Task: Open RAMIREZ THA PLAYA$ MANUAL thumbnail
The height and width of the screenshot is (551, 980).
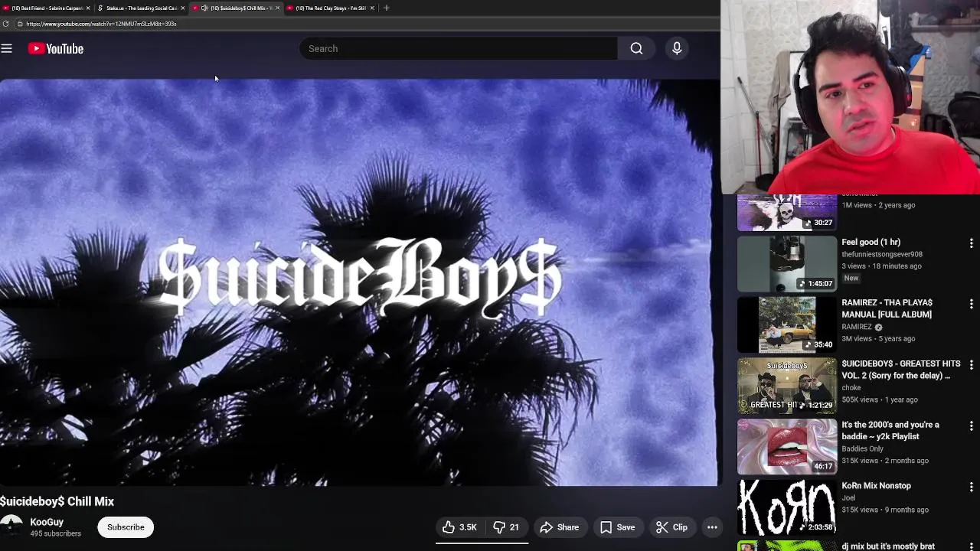Action: 787,325
